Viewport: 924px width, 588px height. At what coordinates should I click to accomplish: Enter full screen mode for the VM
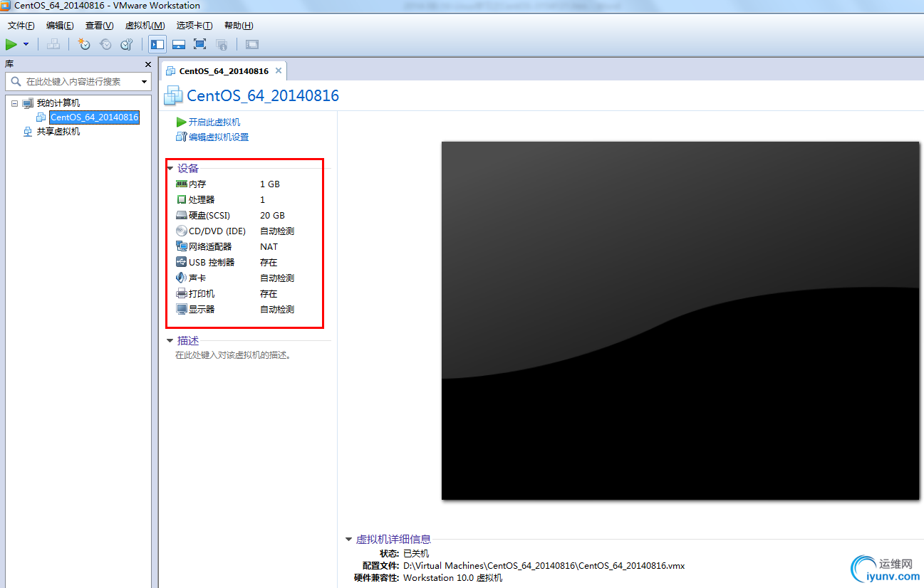[200, 44]
